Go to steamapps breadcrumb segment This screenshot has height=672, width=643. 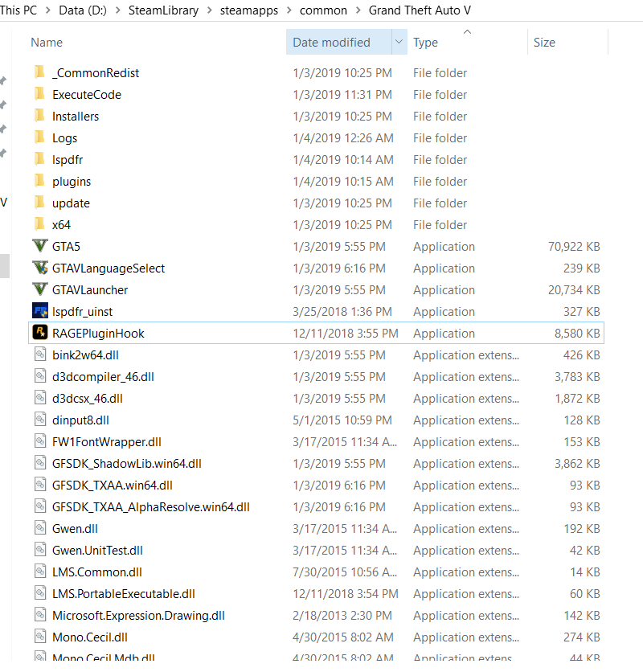[x=249, y=10]
